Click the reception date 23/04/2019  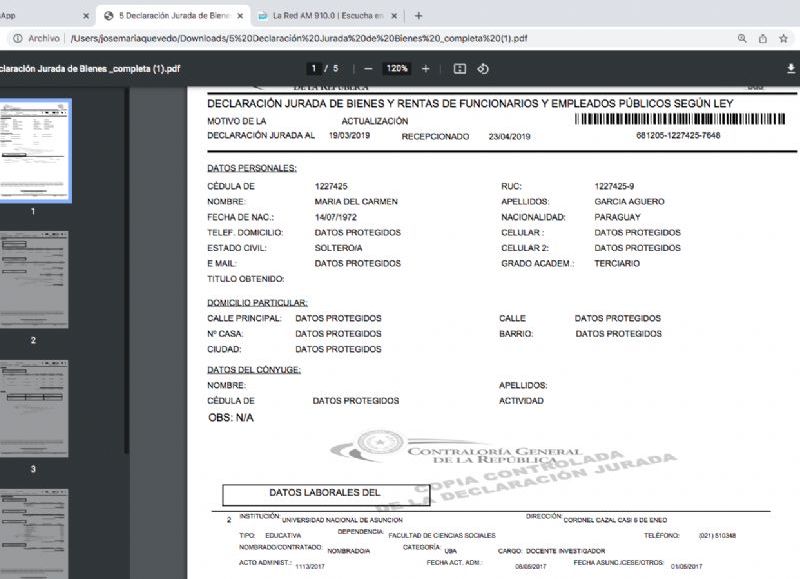click(x=509, y=136)
